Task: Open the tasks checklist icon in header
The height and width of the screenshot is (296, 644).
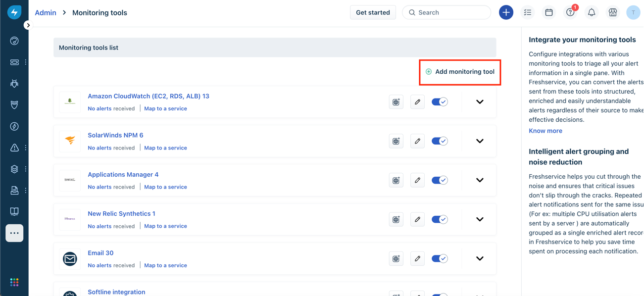Action: click(528, 12)
